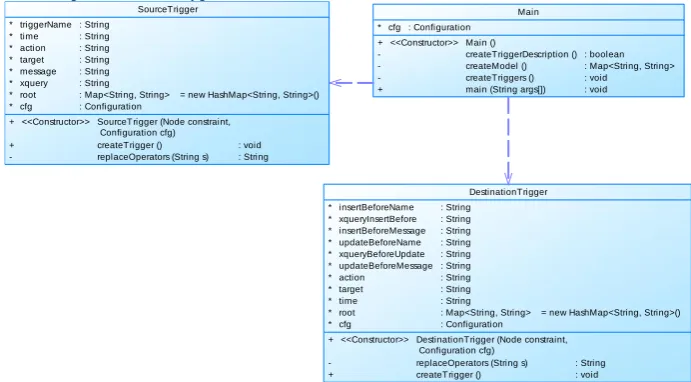
Task: Click the message attribute in SourceTrigger
Action: pyautogui.click(x=38, y=71)
